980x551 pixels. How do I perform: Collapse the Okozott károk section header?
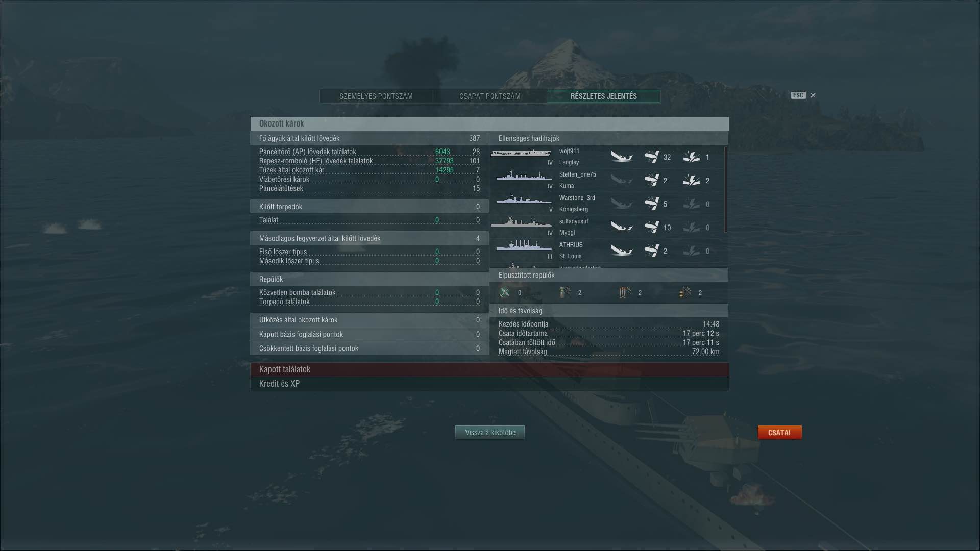pyautogui.click(x=489, y=123)
